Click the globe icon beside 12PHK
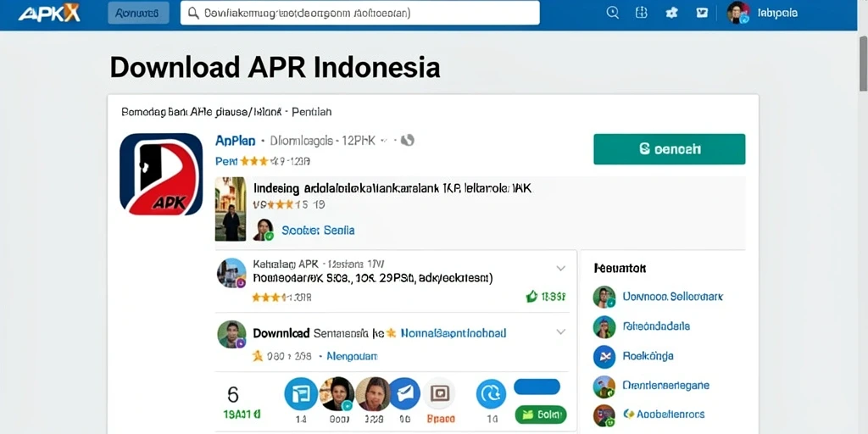Viewport: 868px width, 434px height. pos(408,141)
